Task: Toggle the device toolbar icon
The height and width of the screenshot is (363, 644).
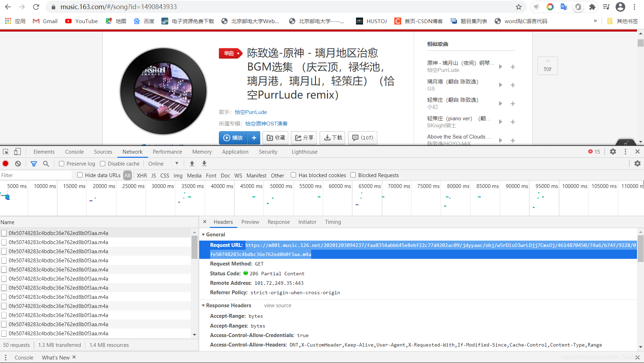Action: pyautogui.click(x=17, y=152)
